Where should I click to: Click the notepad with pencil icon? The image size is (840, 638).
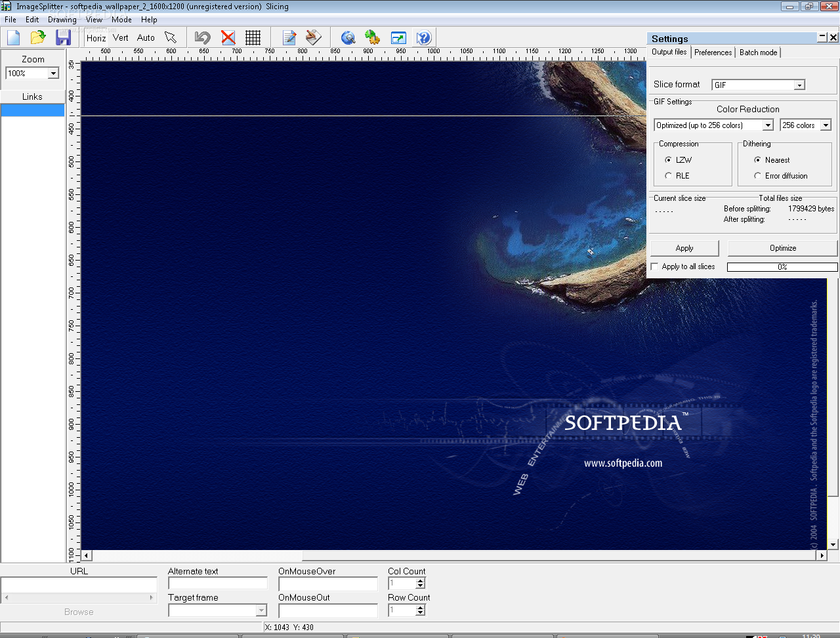[289, 37]
